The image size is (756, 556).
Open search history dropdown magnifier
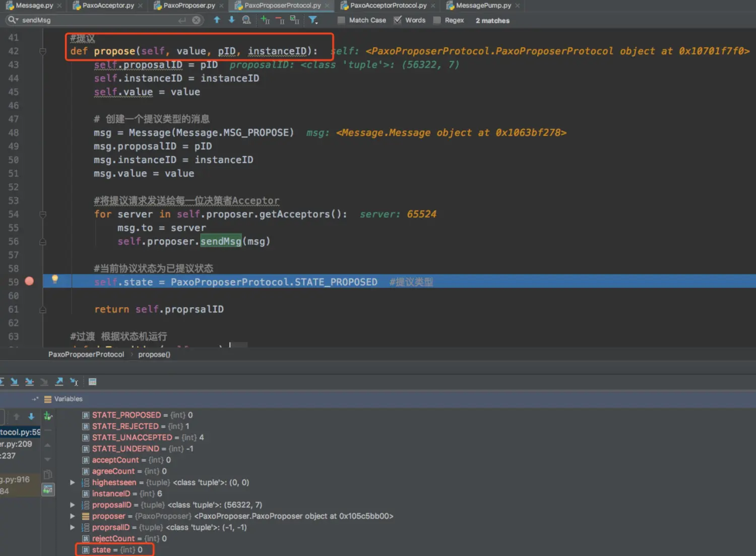tap(13, 20)
